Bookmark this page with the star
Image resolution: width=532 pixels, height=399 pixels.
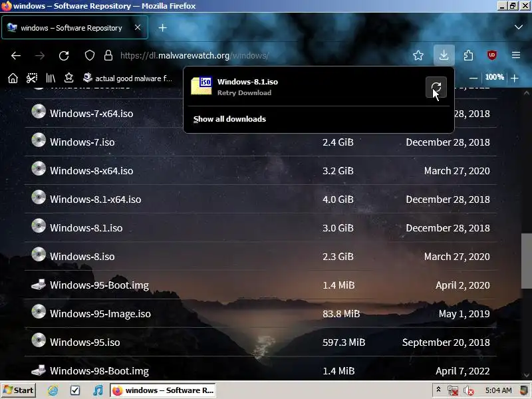[418, 55]
